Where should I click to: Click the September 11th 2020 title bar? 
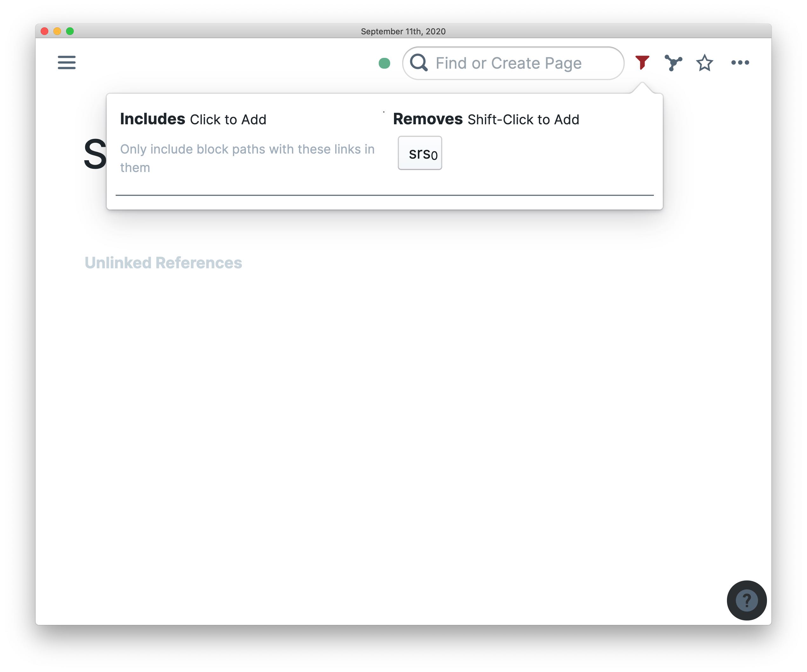coord(403,13)
